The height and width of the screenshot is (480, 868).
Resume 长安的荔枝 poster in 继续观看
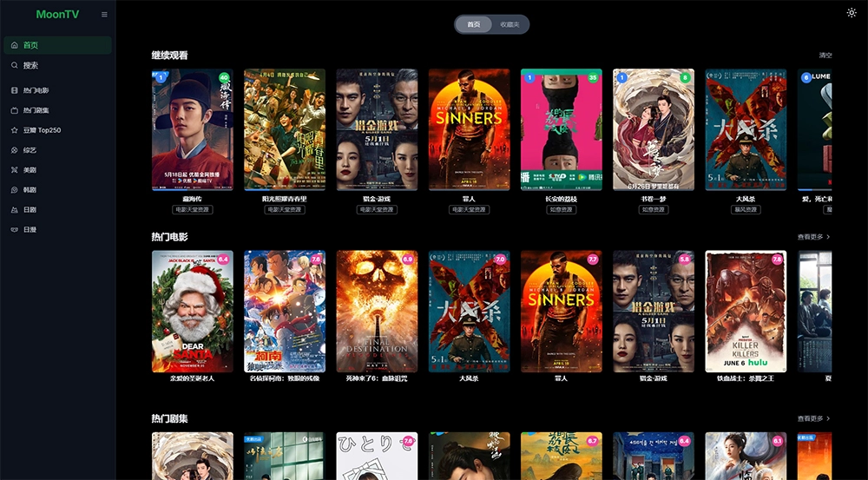(562, 129)
